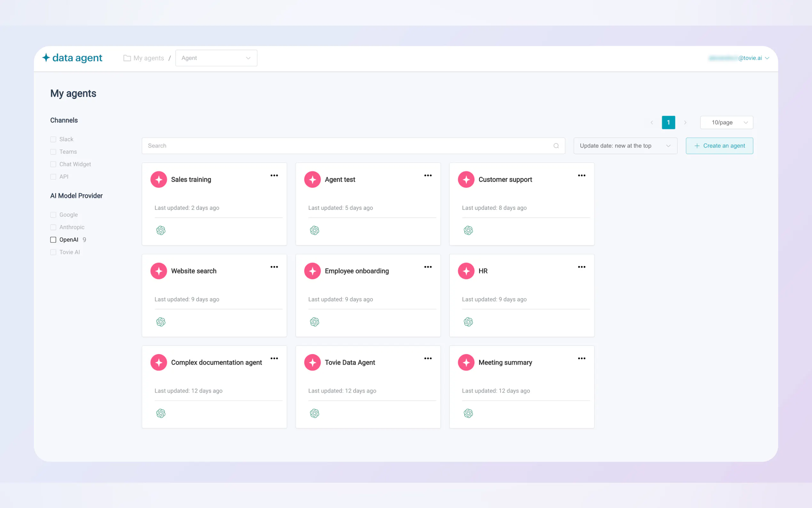This screenshot has height=508, width=812.
Task: Expand the Agent breadcrumb dropdown
Action: pos(216,58)
